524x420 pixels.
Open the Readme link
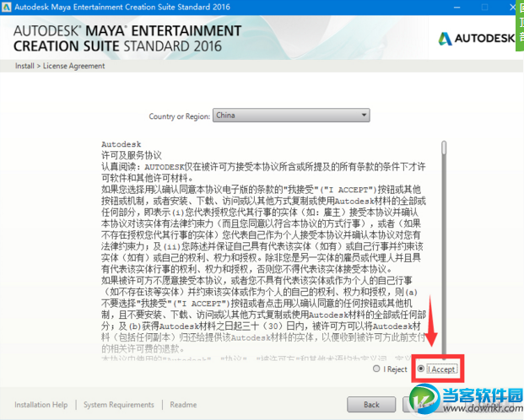[183, 405]
